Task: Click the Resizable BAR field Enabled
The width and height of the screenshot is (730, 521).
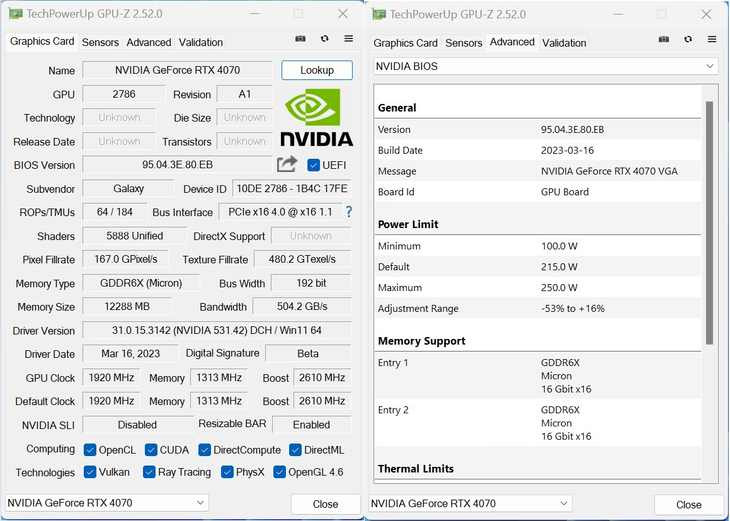Action: click(x=311, y=425)
